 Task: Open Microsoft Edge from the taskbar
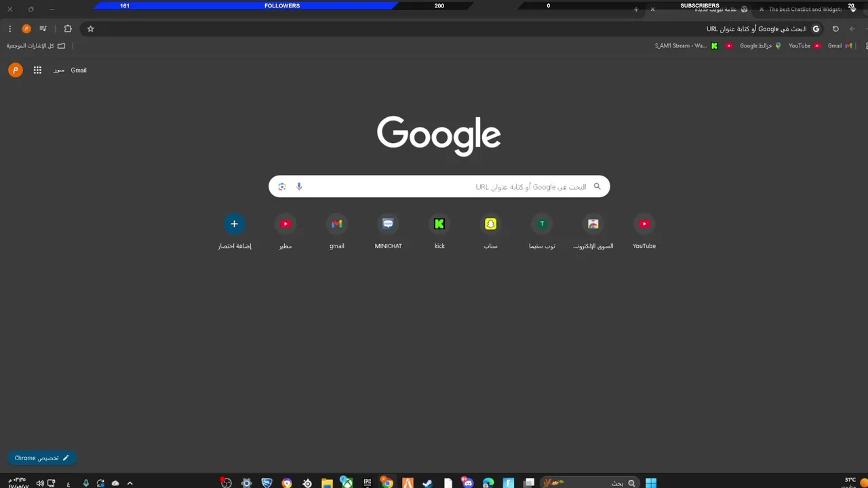[x=488, y=483]
